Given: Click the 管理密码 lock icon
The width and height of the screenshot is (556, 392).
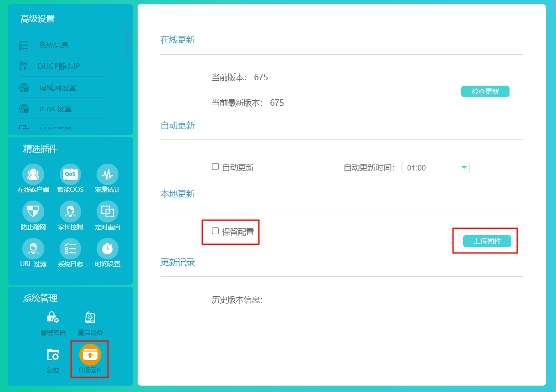Looking at the screenshot, I should 52,317.
